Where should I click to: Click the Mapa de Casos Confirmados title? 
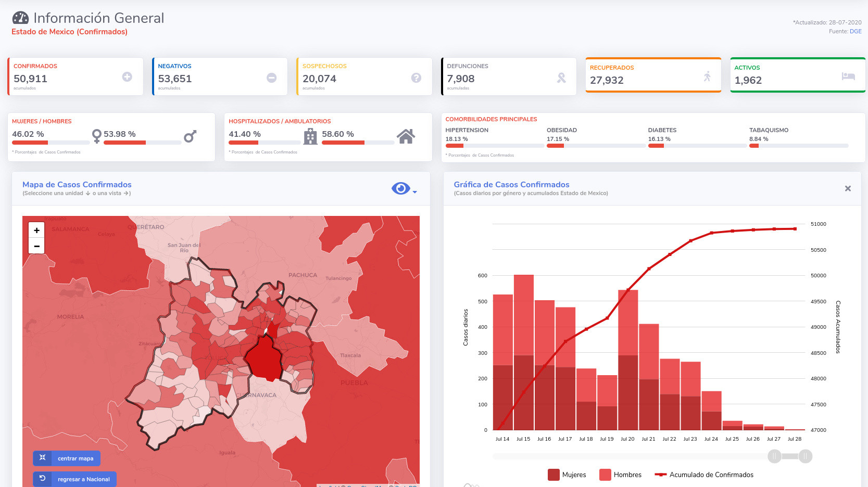tap(77, 185)
